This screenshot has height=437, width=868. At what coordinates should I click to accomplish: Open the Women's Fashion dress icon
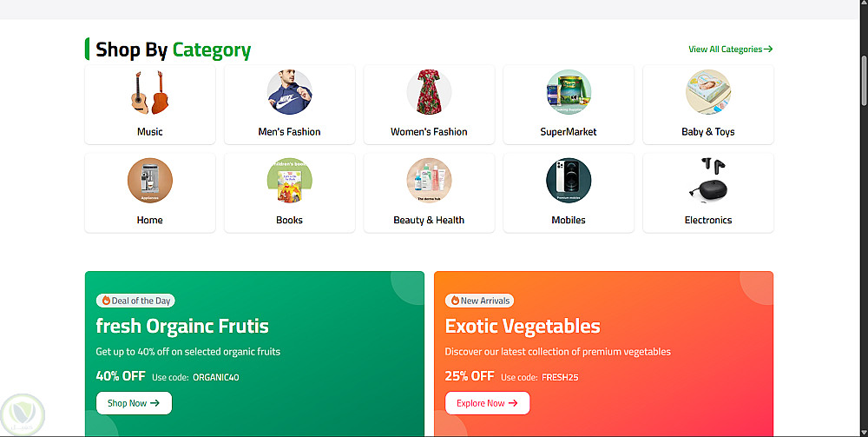pos(429,92)
